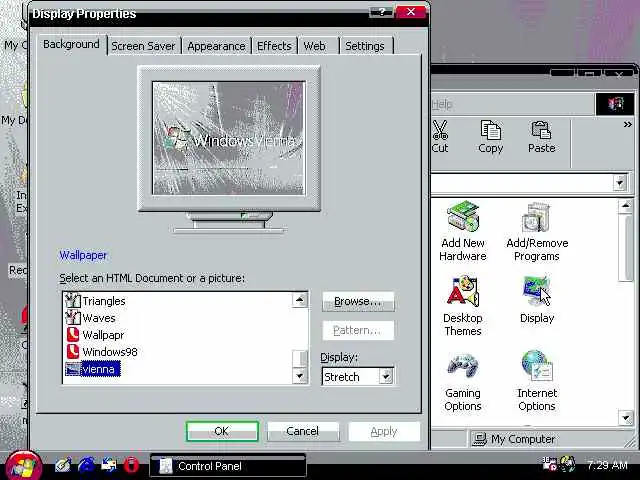
Task: Click the tray icon beside the clock
Action: pyautogui.click(x=568, y=464)
